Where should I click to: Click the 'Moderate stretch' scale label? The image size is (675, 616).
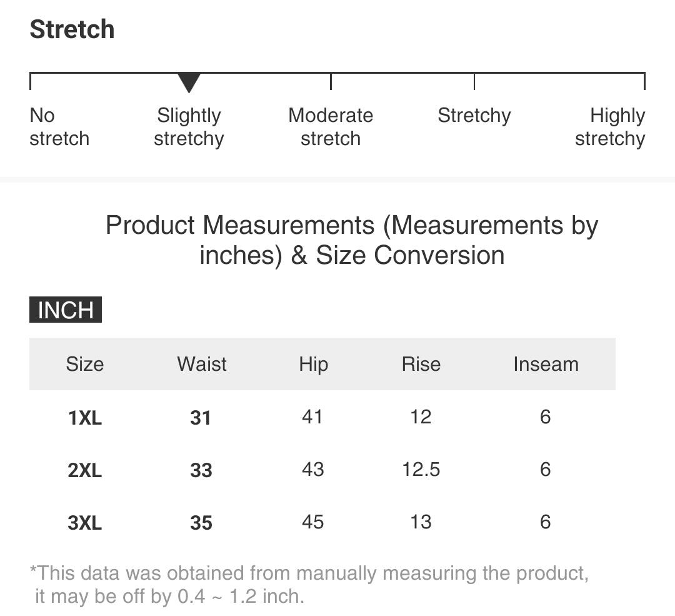coord(331,127)
